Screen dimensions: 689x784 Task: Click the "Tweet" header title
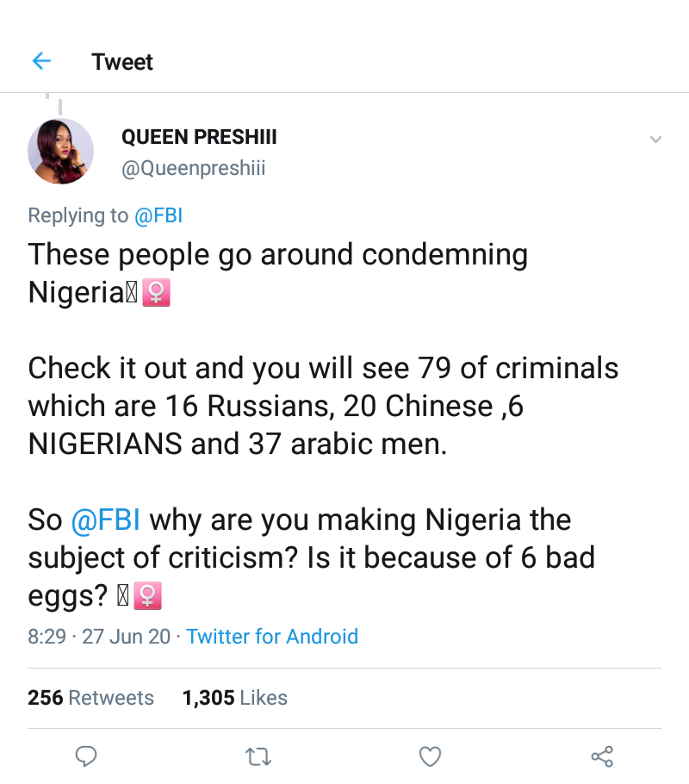click(122, 62)
